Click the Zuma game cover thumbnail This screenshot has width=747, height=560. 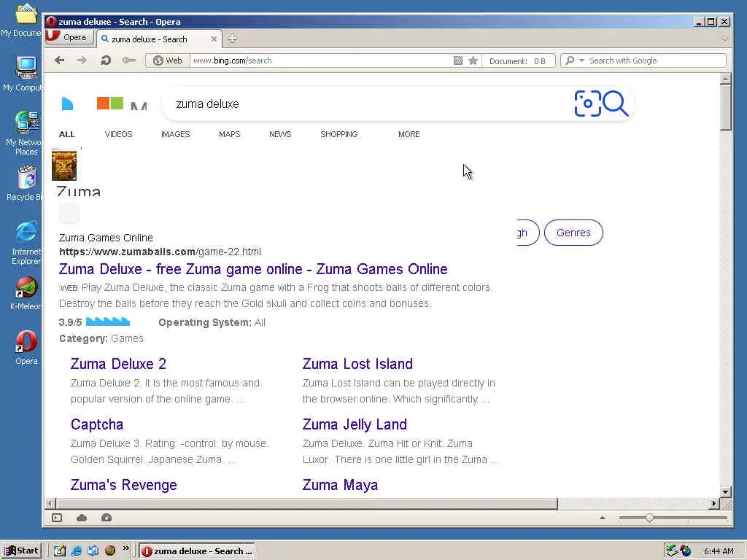click(64, 166)
